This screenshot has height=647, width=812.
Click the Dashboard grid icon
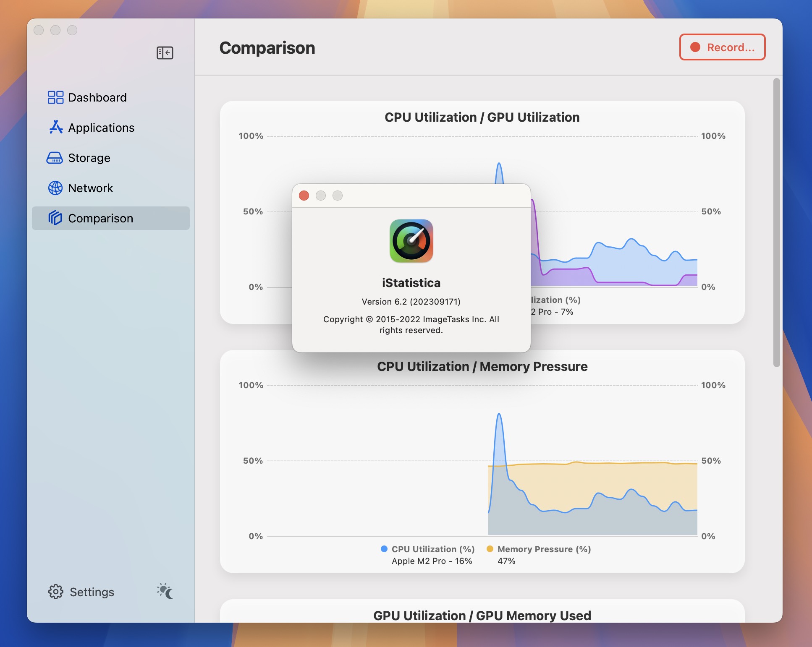[55, 97]
